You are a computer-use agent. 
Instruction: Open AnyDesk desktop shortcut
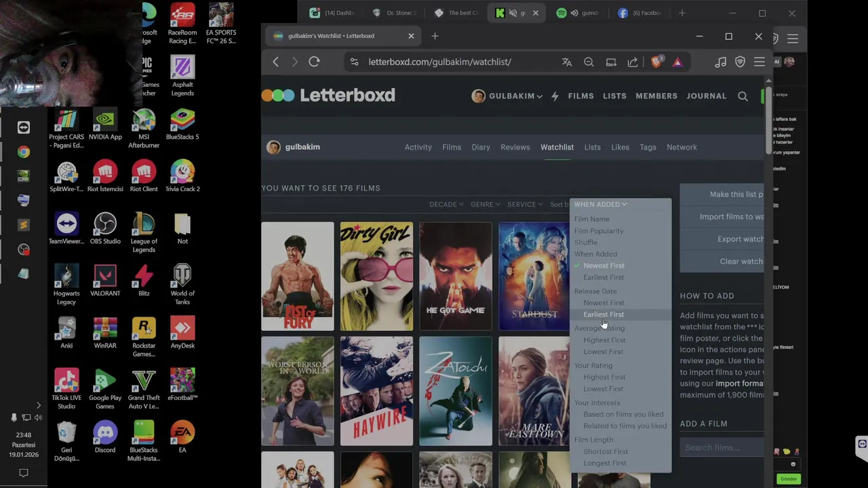[182, 333]
